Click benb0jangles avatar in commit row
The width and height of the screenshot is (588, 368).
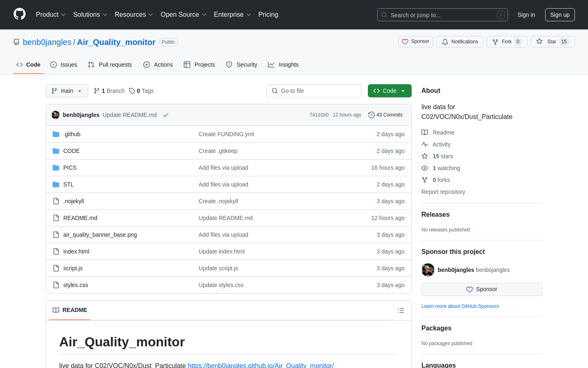(56, 115)
